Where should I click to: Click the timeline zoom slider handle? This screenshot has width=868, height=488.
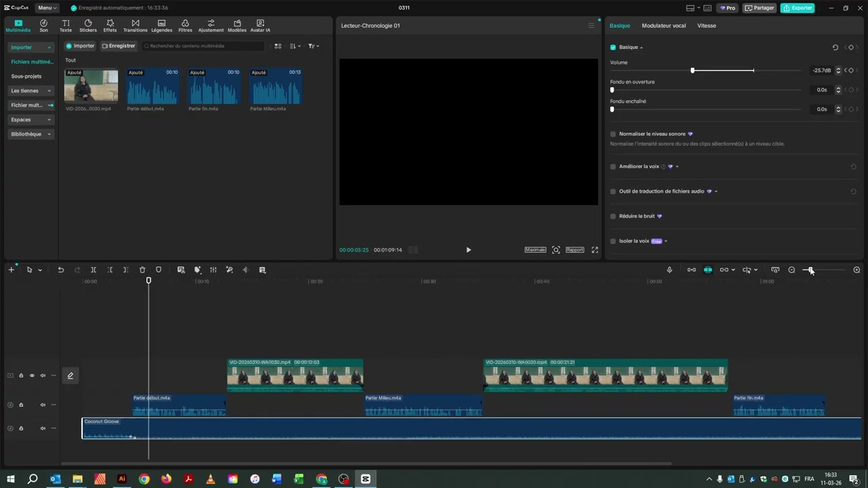pyautogui.click(x=811, y=270)
